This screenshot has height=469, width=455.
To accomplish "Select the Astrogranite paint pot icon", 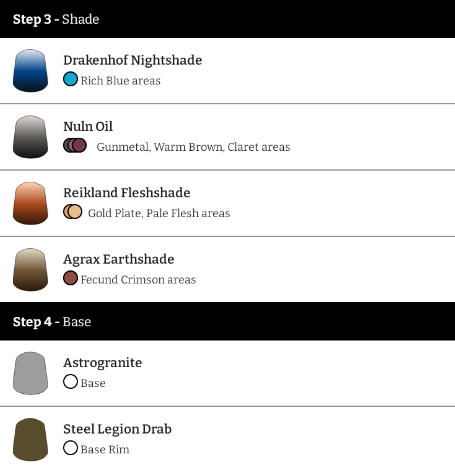I will click(30, 373).
